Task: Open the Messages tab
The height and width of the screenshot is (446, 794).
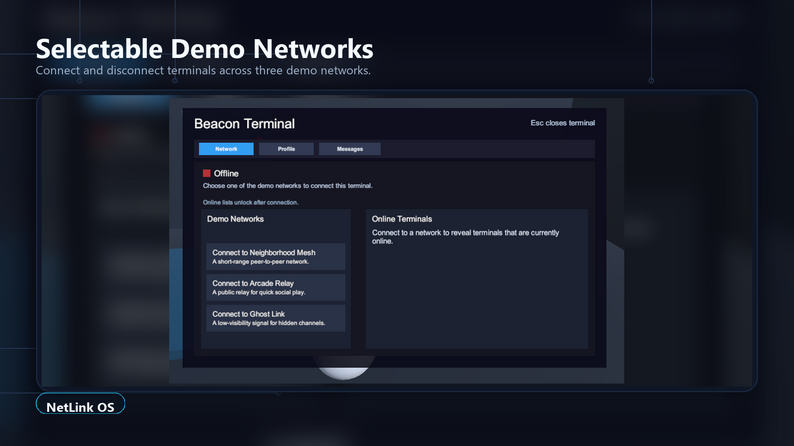Action: point(349,149)
